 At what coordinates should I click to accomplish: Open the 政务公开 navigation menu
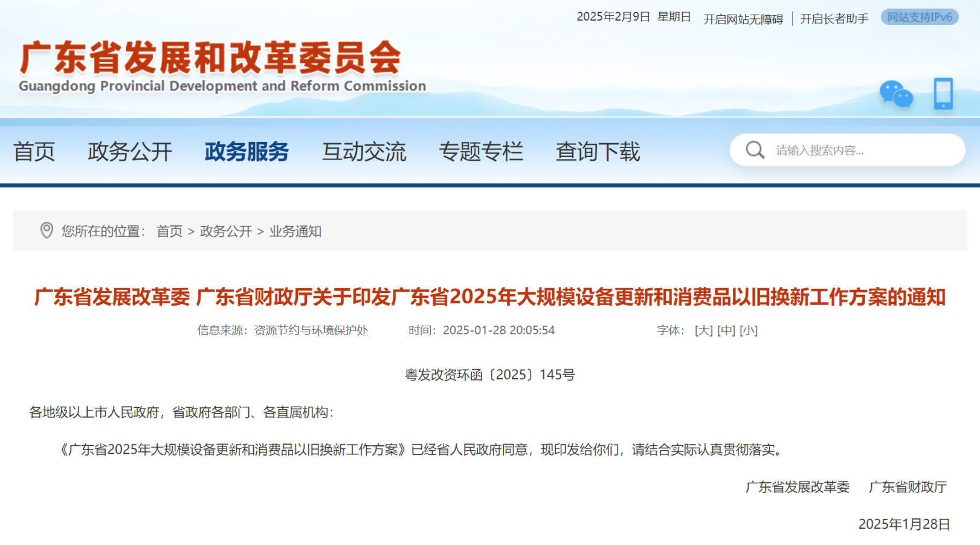click(130, 152)
